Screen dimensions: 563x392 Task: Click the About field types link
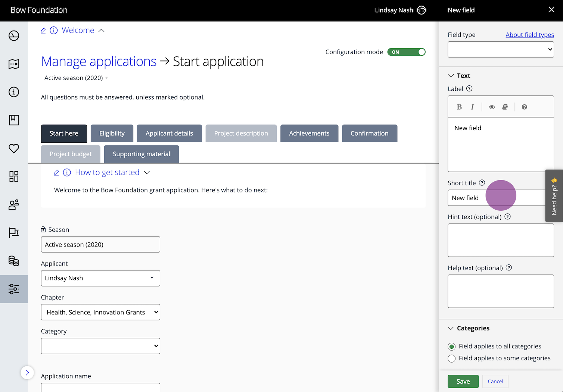pyautogui.click(x=529, y=35)
